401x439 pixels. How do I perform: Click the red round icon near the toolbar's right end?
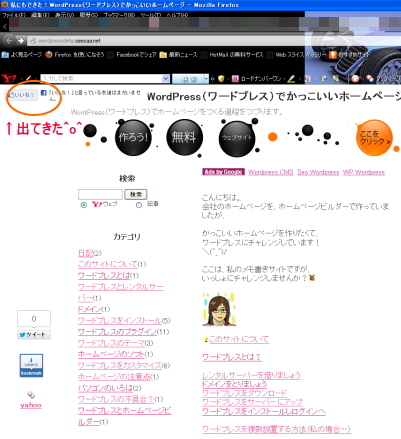355,79
